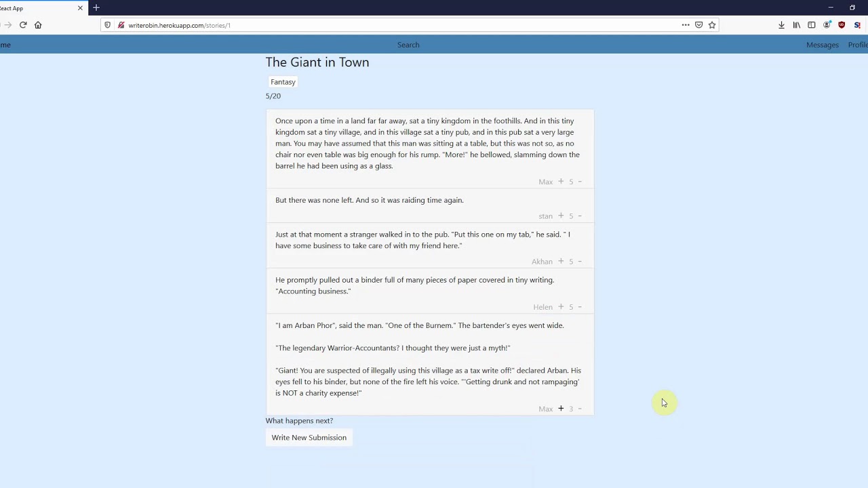Restore down the browser window
This screenshot has height=488, width=868.
click(x=852, y=7)
